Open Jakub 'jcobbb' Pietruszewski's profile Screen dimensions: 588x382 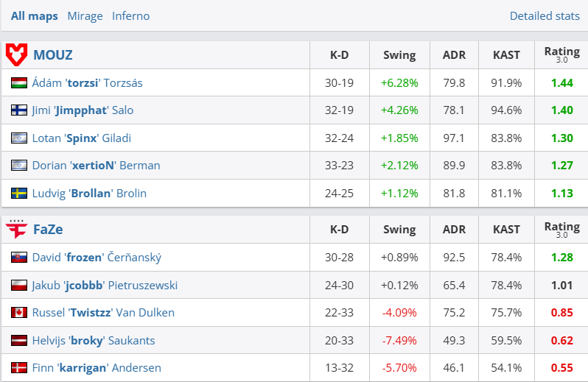point(105,286)
